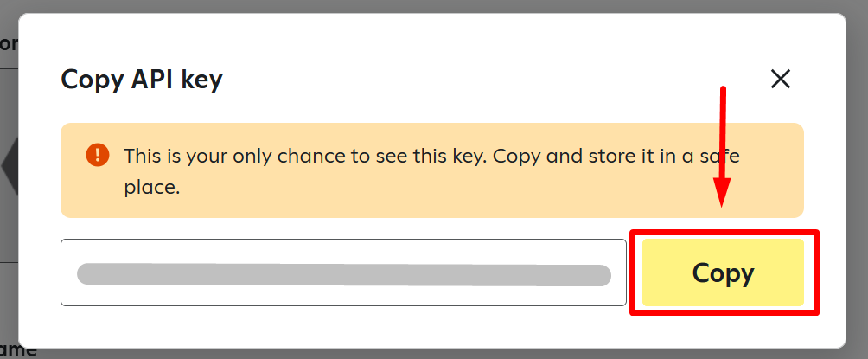Click the dark chevron shape behind dialog
Viewport: 868px width, 359px height.
[x=10, y=165]
